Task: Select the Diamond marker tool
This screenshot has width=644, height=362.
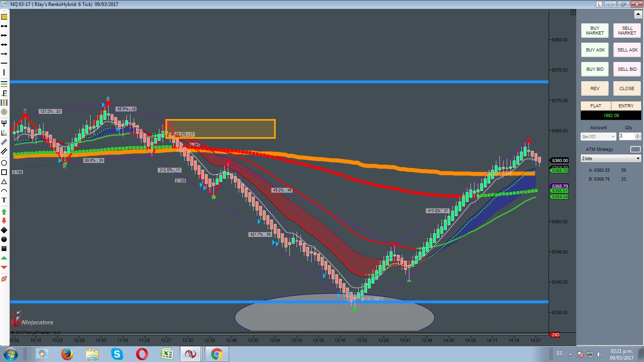Action: click(x=4, y=230)
